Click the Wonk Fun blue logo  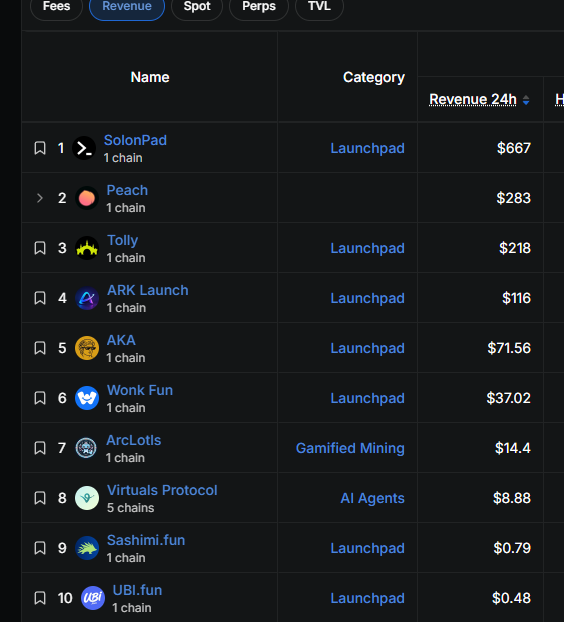87,398
